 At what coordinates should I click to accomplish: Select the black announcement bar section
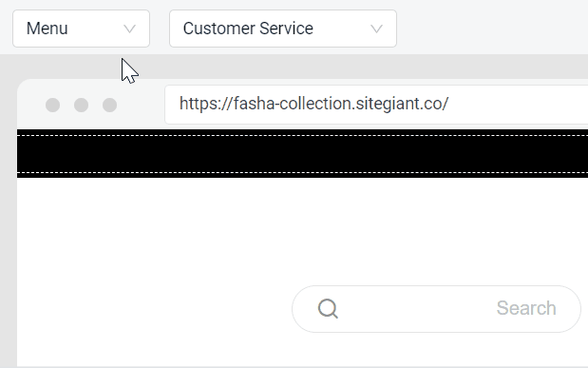click(x=302, y=154)
